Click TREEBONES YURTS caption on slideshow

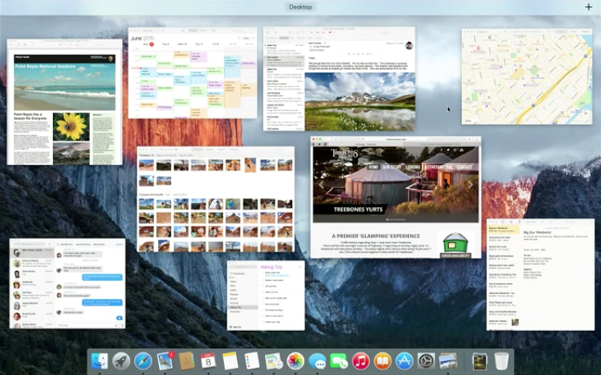click(x=358, y=209)
